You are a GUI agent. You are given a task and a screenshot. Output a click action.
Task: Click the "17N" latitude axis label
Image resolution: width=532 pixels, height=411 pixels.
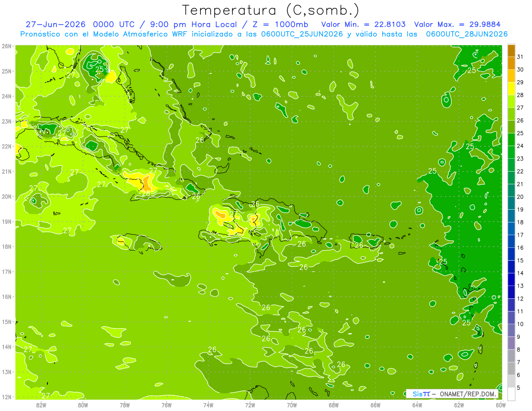[x=6, y=271]
